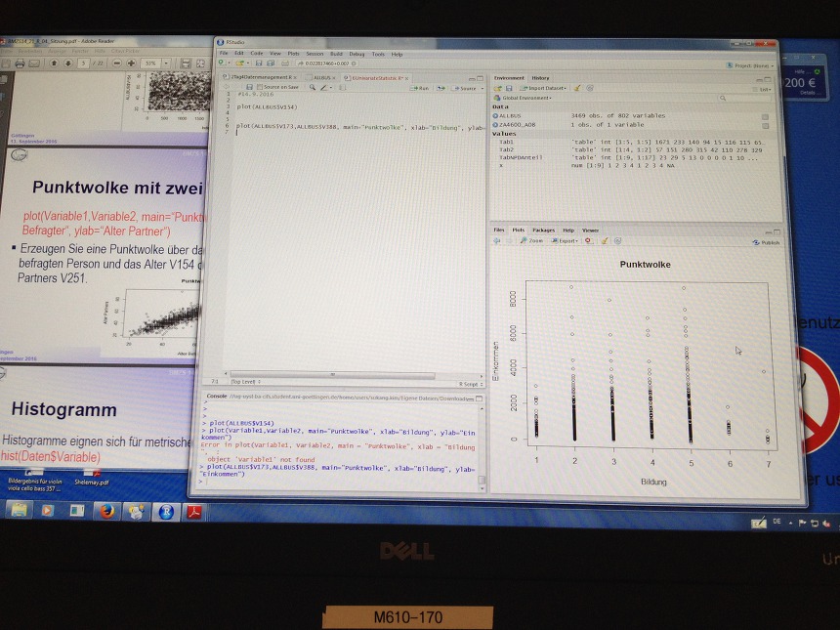Open the Top Level scope dropdown in editor
840x630 pixels.
tap(245, 382)
